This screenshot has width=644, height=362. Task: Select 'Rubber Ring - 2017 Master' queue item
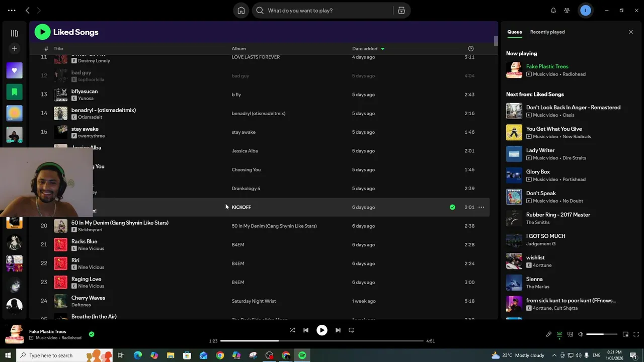[x=558, y=215]
